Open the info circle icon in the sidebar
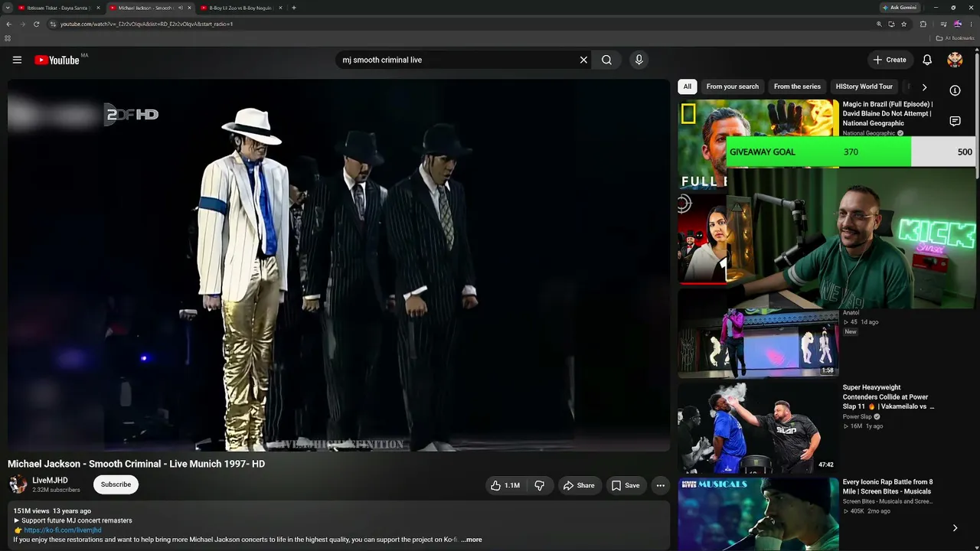 point(955,90)
